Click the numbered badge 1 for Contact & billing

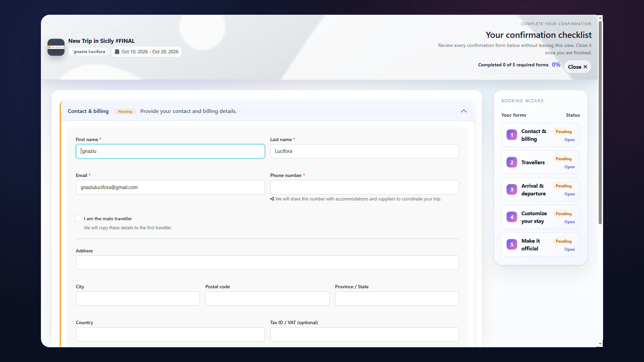pos(512,135)
